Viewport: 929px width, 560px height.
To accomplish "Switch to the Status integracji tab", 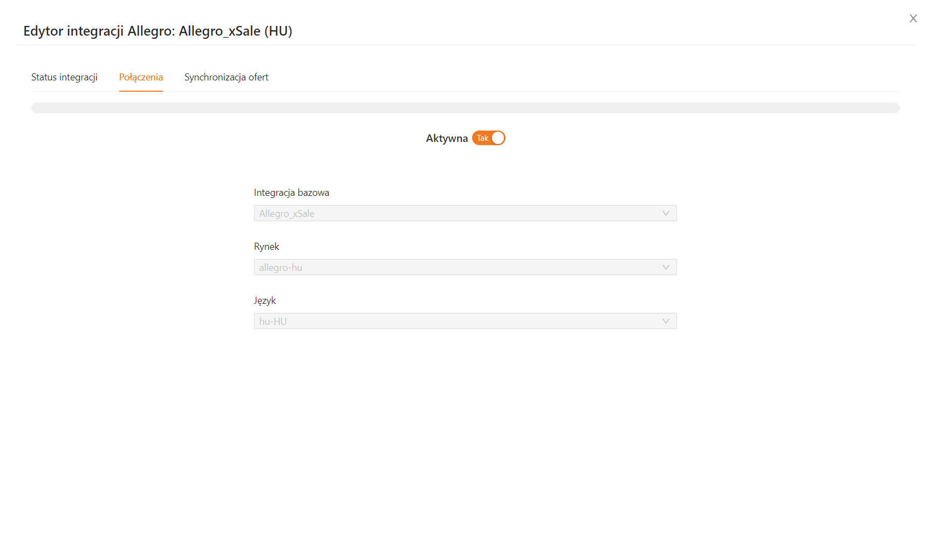I will pyautogui.click(x=64, y=77).
